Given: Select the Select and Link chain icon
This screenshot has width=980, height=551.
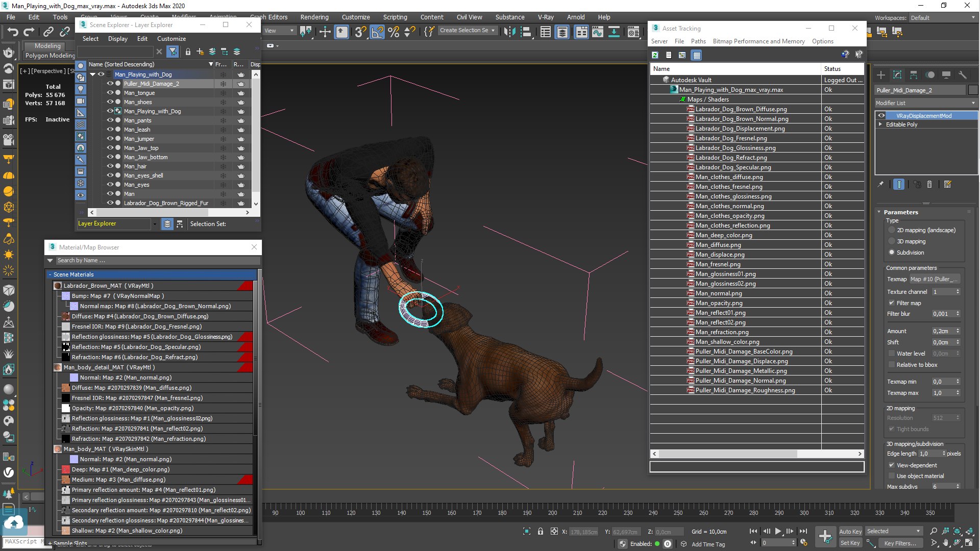Looking at the screenshot, I should pos(48,32).
